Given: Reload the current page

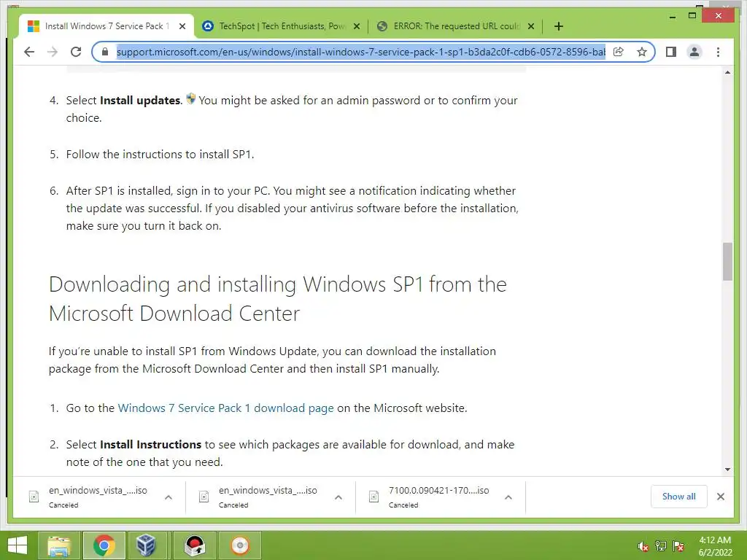Looking at the screenshot, I should click(x=76, y=52).
